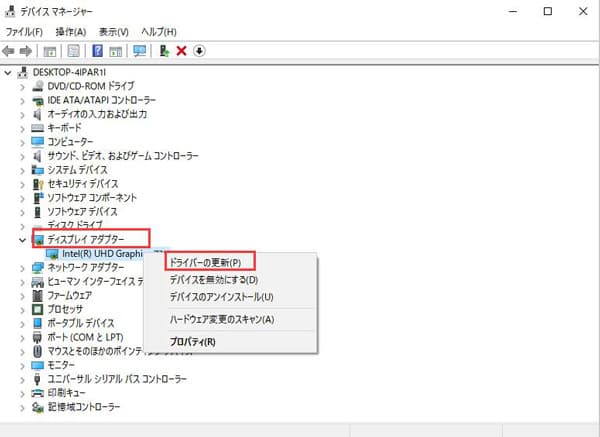Expand the DVD/CD-ROM ドライブ node
This screenshot has height=437, width=600.
pos(22,87)
